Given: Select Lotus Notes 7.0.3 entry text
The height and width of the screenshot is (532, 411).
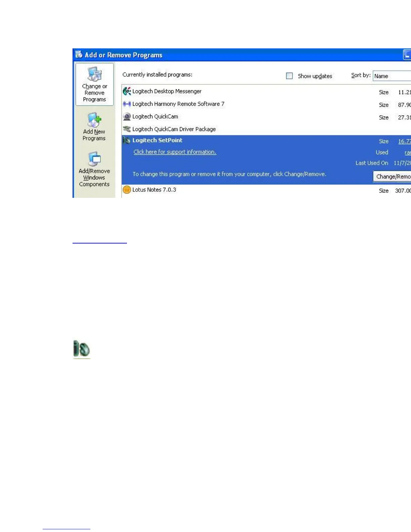Looking at the screenshot, I should click(154, 190).
